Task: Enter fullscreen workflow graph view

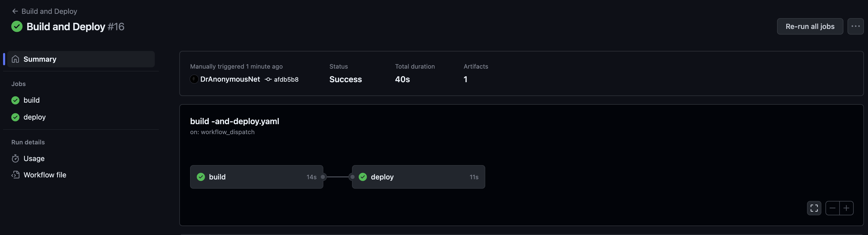Action: 814,208
